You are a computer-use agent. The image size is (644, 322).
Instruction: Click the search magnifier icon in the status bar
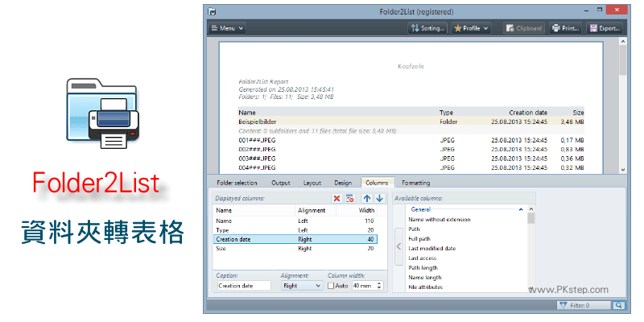pyautogui.click(x=618, y=305)
